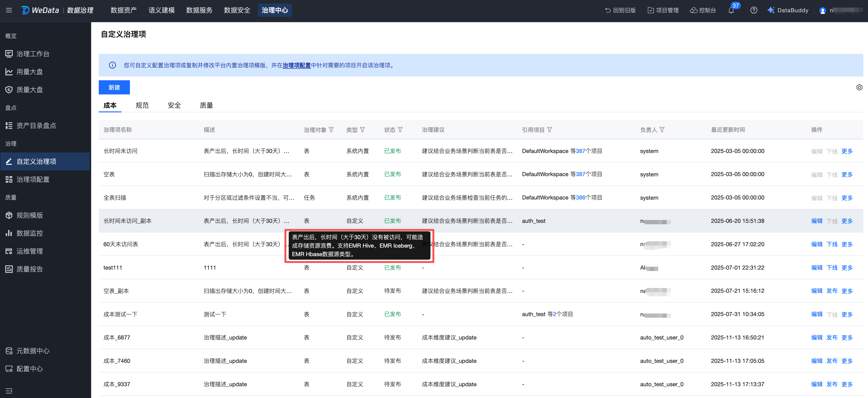The height and width of the screenshot is (398, 868).
Task: Collapse the sidebar with bottom icon
Action: click(9, 391)
